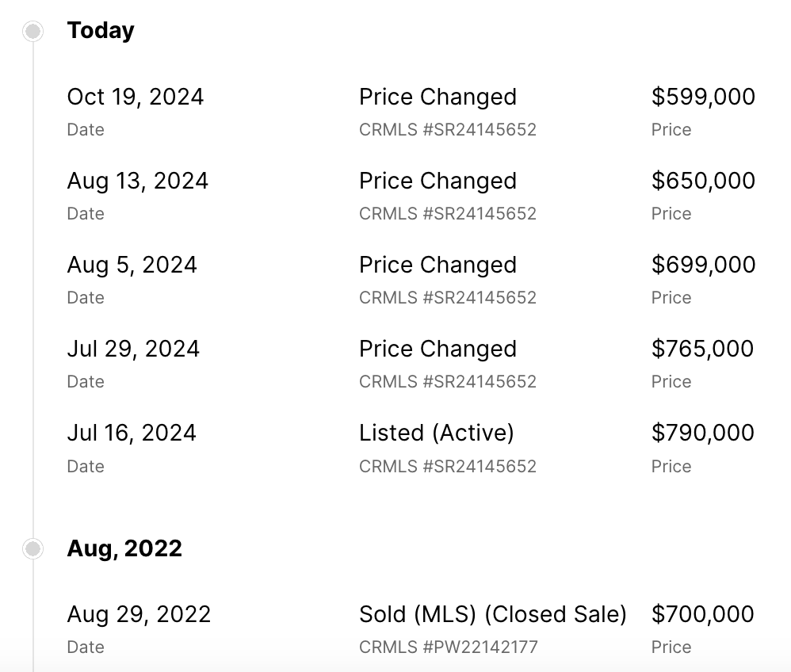Image resolution: width=791 pixels, height=672 pixels.
Task: Open the Sold (MLS) (Closed Sale) event
Action: [x=492, y=614]
